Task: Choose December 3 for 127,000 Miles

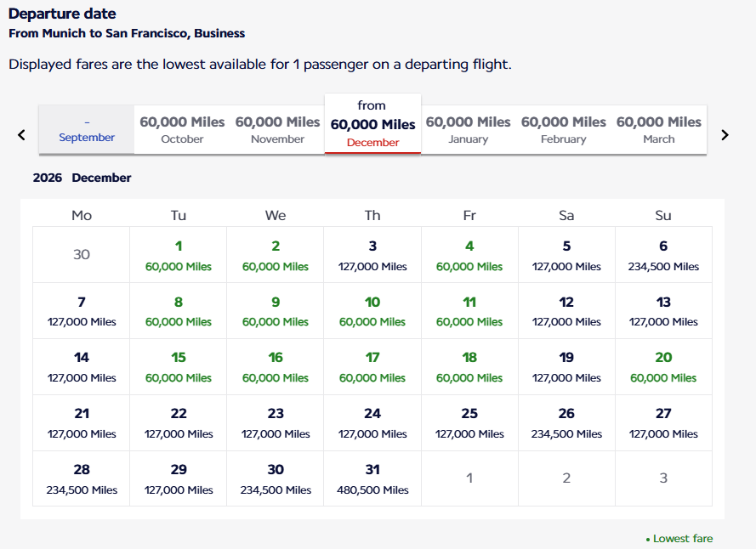Action: click(372, 255)
